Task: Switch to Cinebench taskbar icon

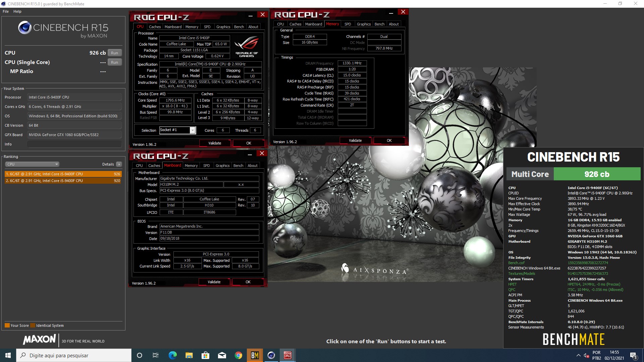Action: pos(271,355)
